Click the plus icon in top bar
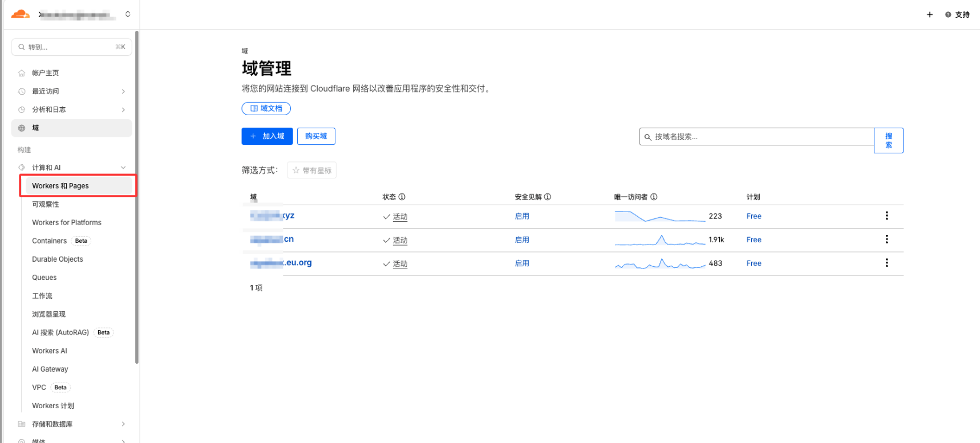Viewport: 980px width, 443px height. (x=930, y=15)
